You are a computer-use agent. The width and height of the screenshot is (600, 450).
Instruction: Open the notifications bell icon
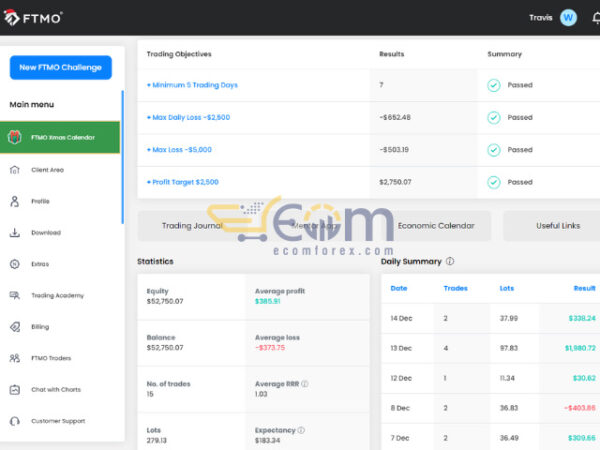(596, 17)
